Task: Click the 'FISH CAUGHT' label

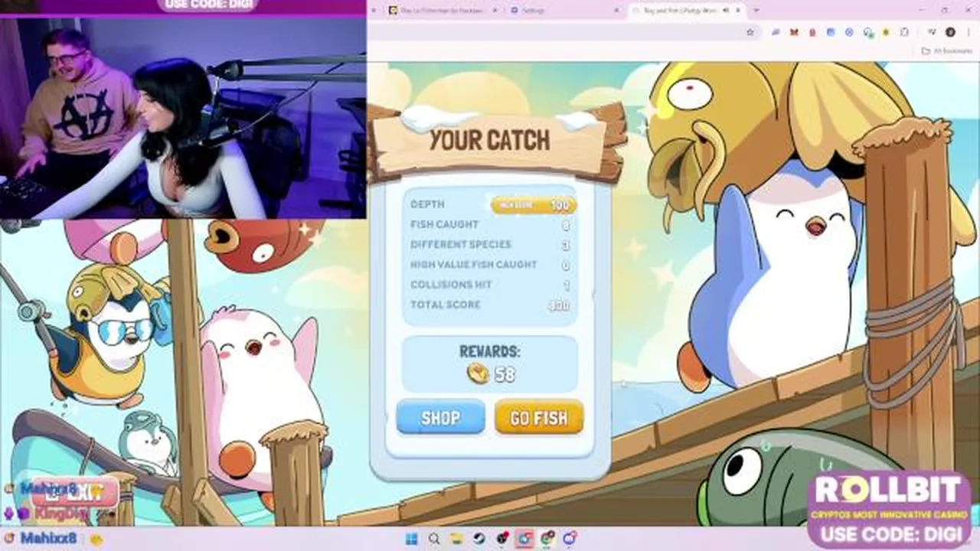Action: [x=444, y=224]
